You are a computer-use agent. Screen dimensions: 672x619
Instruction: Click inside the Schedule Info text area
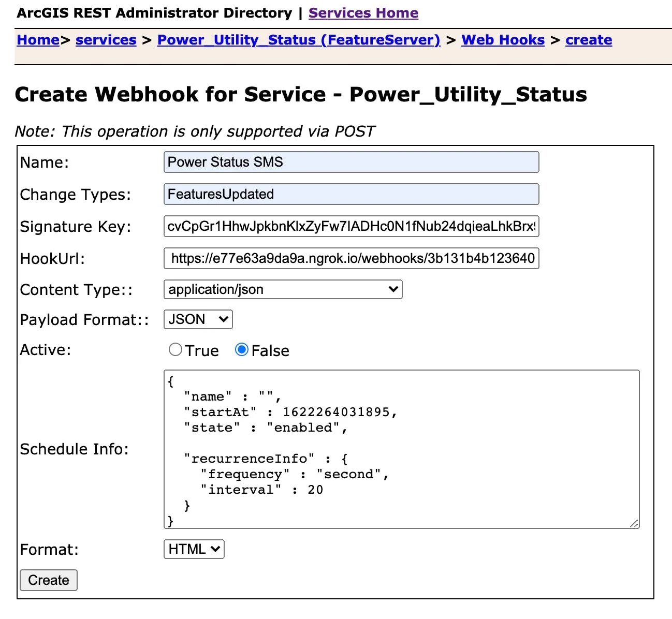(402, 448)
